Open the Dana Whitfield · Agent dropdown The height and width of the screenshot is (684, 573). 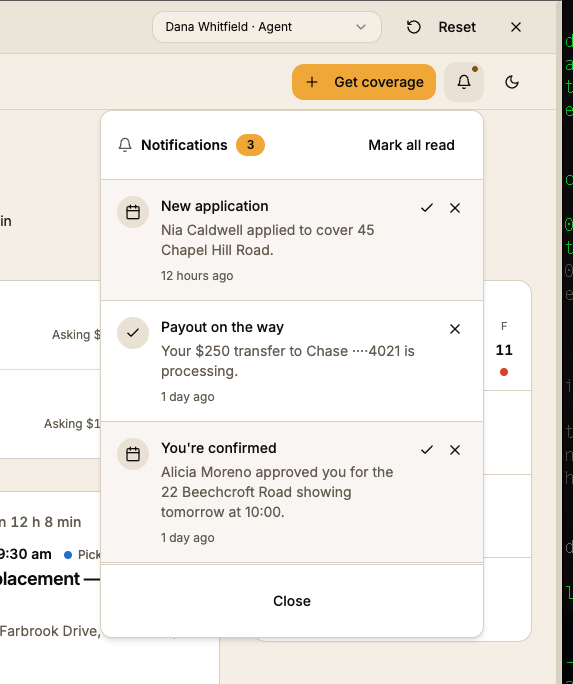click(266, 27)
